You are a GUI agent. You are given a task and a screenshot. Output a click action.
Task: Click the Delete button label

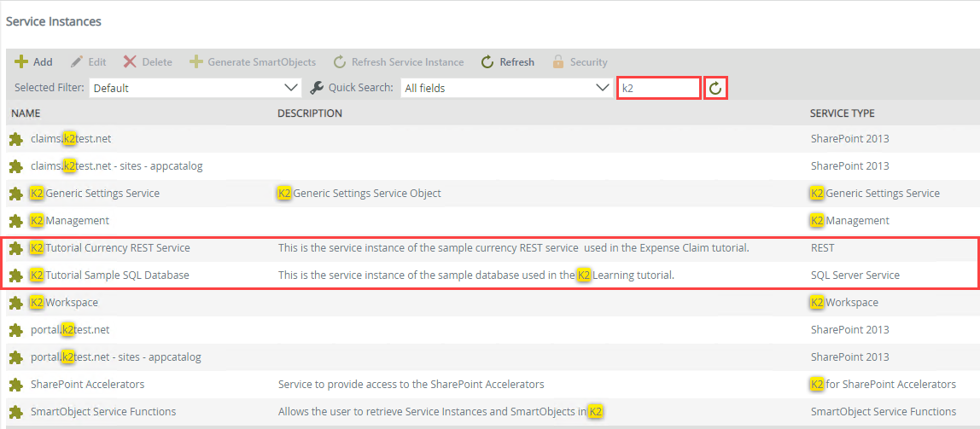(x=157, y=62)
